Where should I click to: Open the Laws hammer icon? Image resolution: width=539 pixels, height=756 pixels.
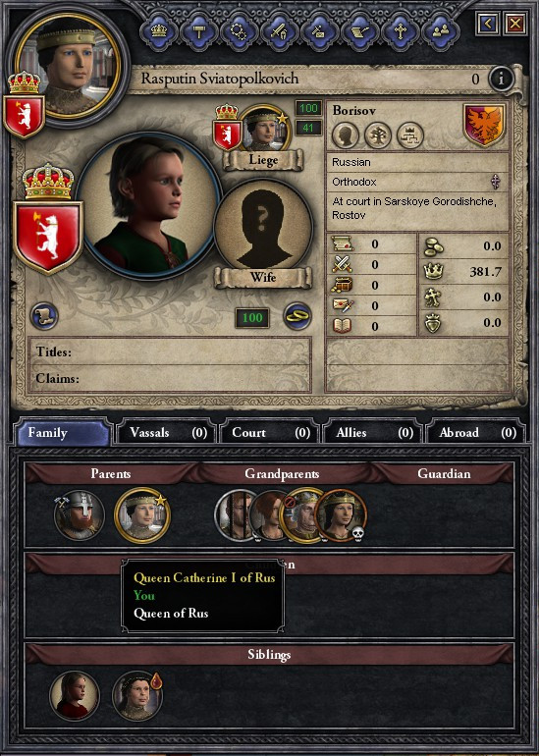click(x=198, y=31)
